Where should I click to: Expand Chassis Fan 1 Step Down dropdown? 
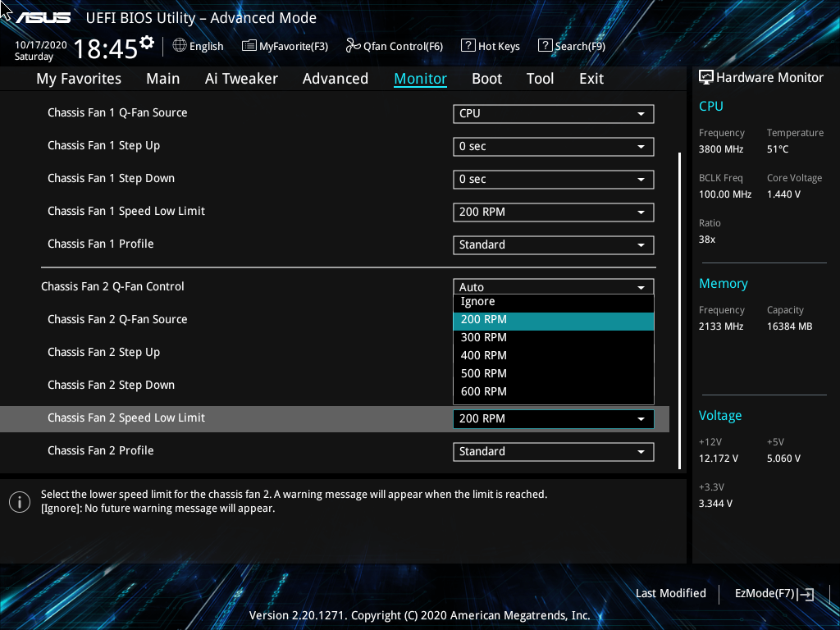pos(554,180)
